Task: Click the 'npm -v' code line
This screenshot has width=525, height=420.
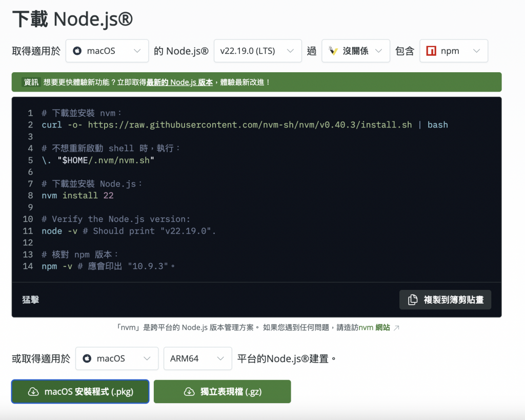Action: [108, 266]
